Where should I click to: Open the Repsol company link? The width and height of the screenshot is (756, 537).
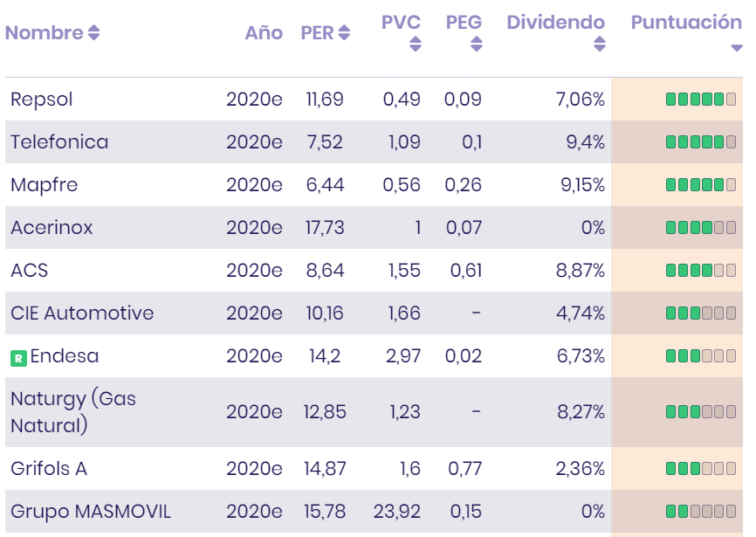pyautogui.click(x=42, y=100)
